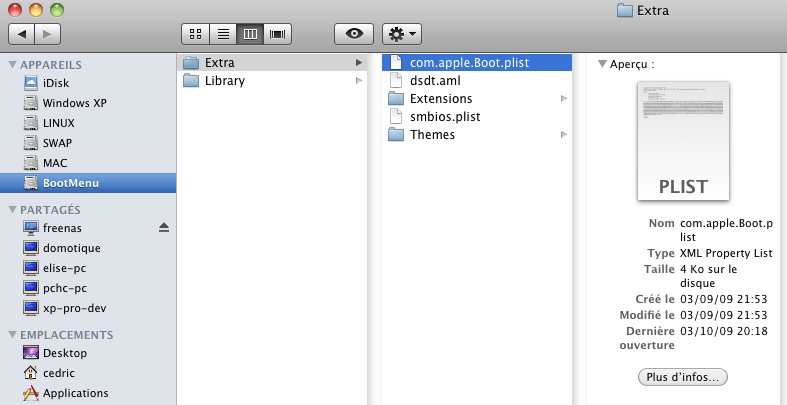Select iDisk in the sidebar

[88, 83]
